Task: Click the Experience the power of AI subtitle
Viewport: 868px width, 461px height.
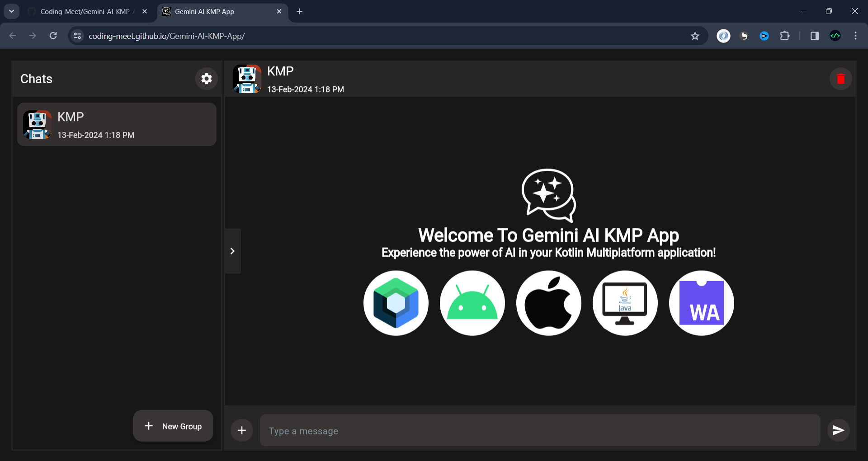Action: pyautogui.click(x=548, y=253)
